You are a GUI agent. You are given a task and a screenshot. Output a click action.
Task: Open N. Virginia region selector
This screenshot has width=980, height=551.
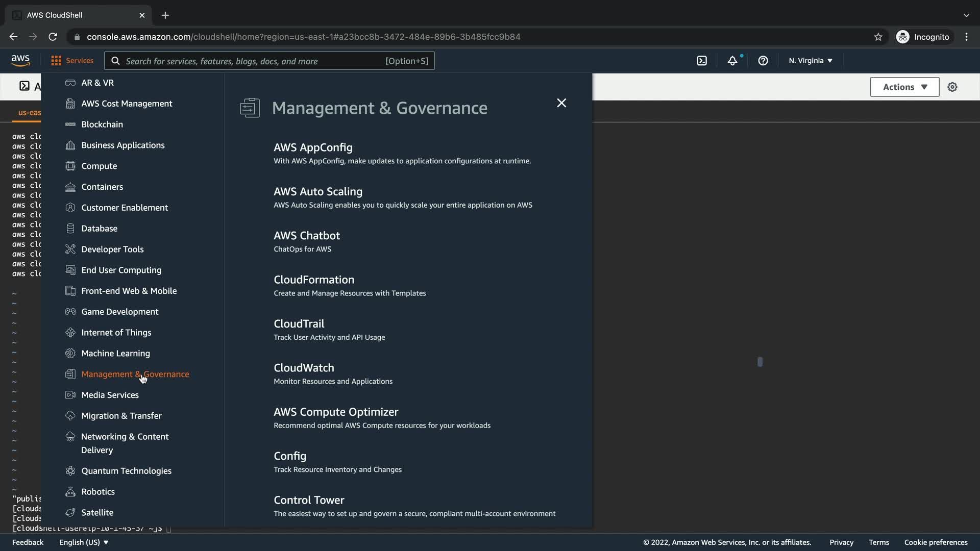click(x=811, y=61)
